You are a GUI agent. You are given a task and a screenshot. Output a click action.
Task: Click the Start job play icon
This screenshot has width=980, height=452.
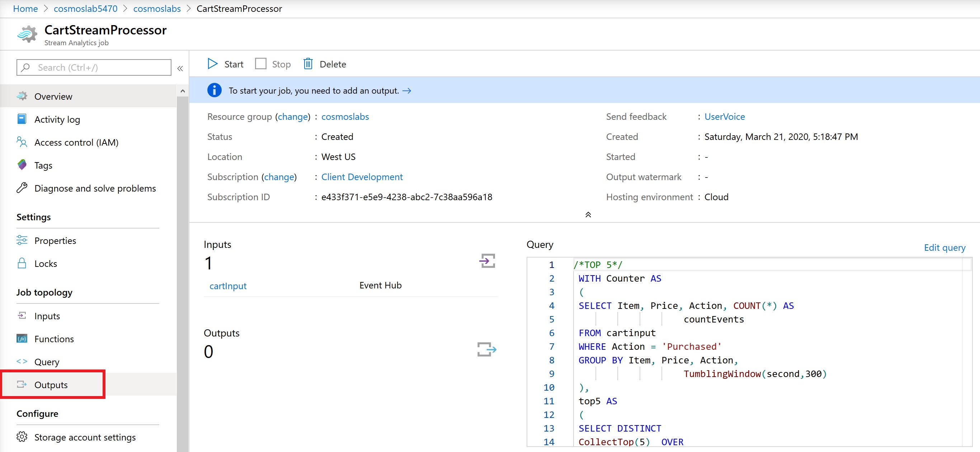213,64
